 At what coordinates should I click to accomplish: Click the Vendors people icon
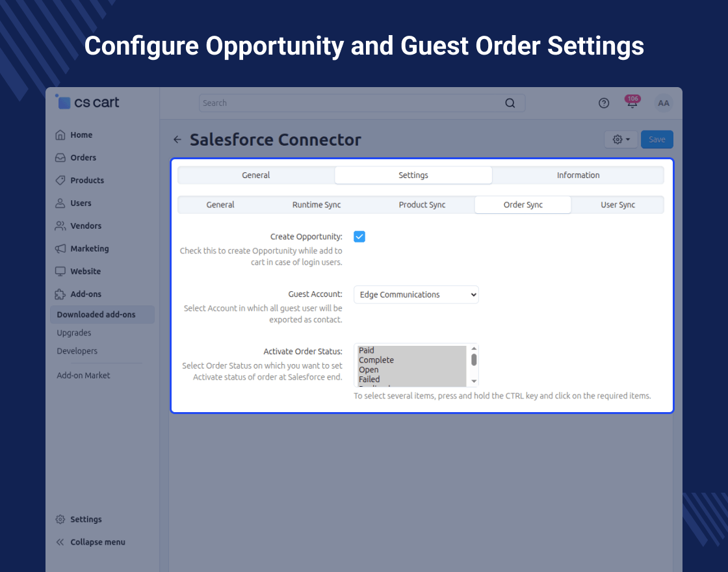pos(60,226)
